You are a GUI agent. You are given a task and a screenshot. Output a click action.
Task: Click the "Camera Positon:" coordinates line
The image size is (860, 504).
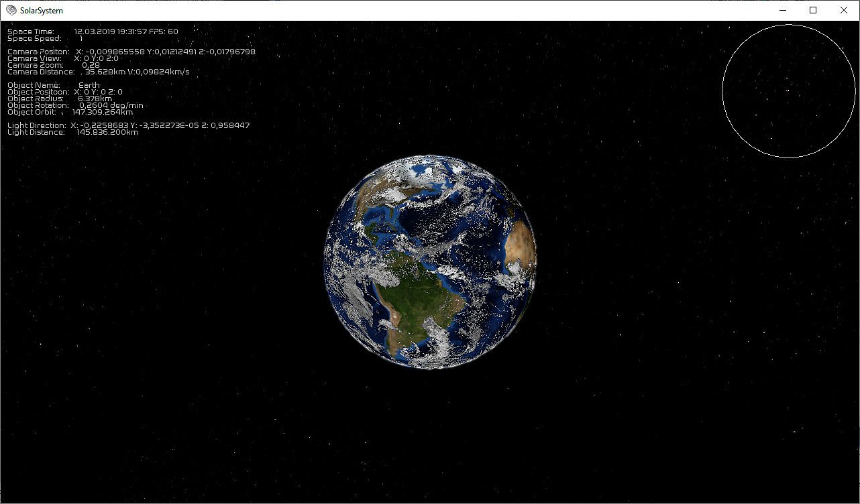click(131, 52)
